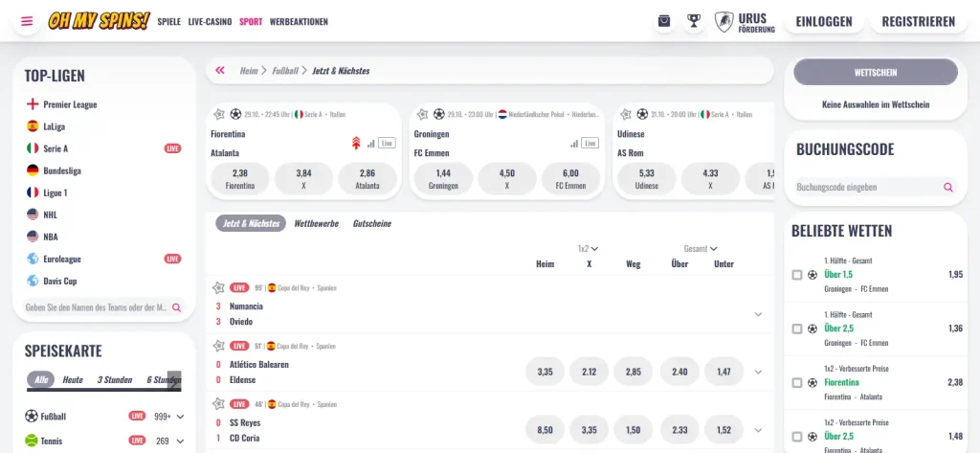Expand the Atlético Balearen vs Eldense row
Screen dimensions: 980x453
[758, 372]
